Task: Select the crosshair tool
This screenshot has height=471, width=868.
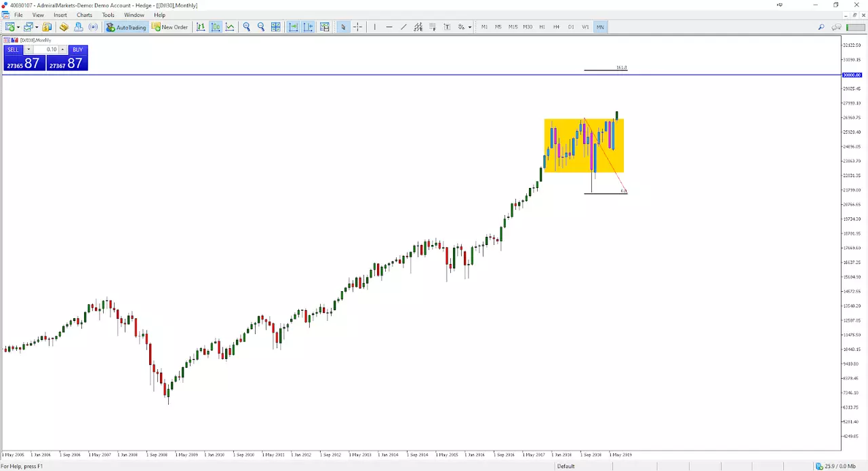Action: tap(357, 27)
